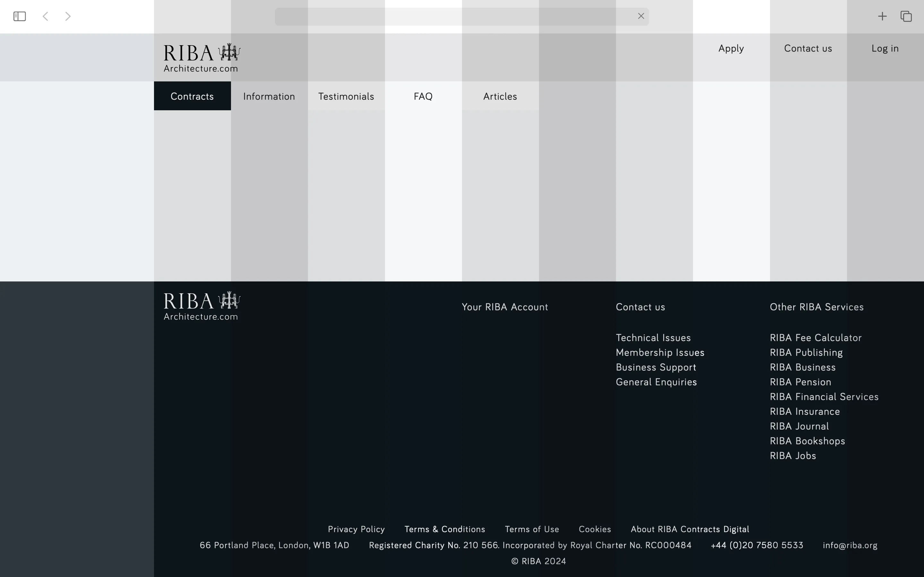Email info@riba.org via footer link
This screenshot has height=577, width=924.
coord(850,545)
